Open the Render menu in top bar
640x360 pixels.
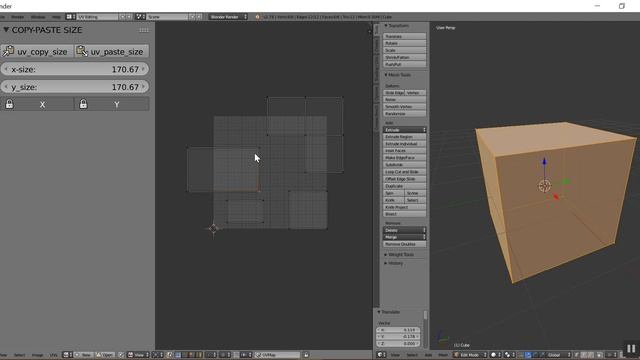(x=17, y=17)
